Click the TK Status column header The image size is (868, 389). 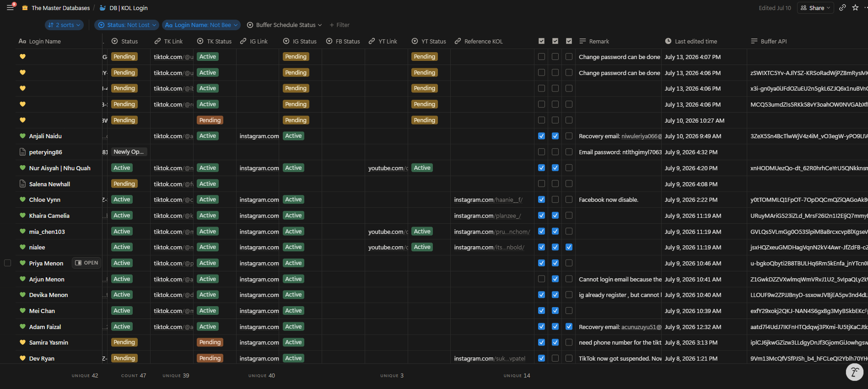tap(214, 41)
